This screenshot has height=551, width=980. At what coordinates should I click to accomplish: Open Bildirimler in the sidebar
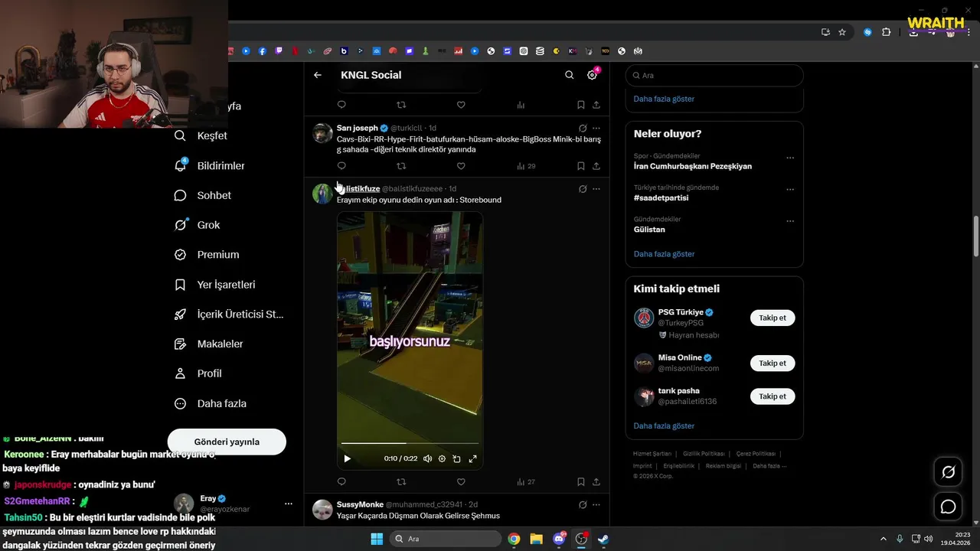tap(210, 165)
